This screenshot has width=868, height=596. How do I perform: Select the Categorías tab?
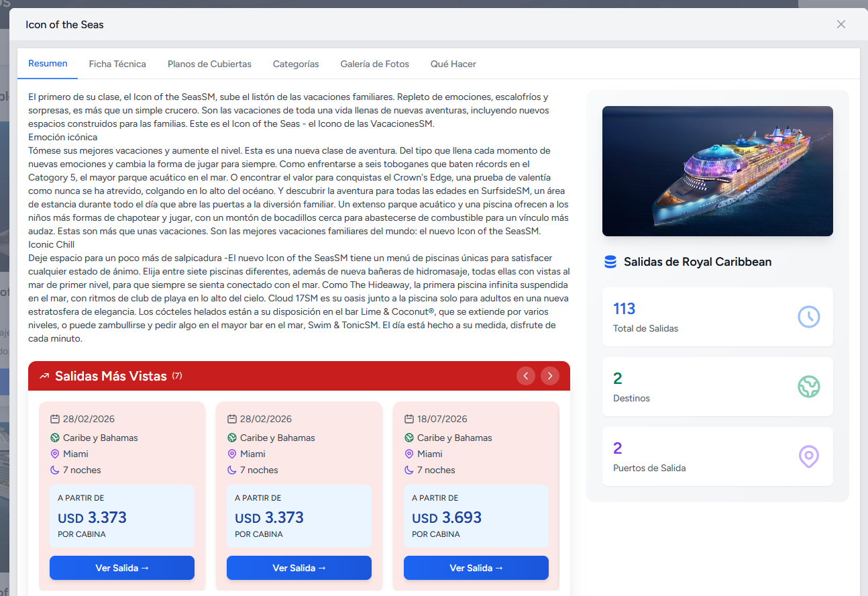pyautogui.click(x=296, y=64)
